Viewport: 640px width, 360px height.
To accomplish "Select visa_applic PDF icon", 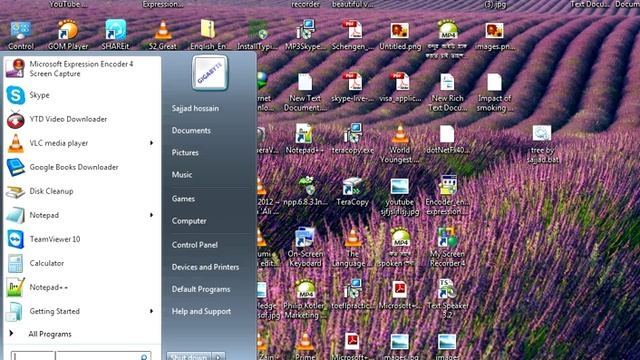I will 400,87.
